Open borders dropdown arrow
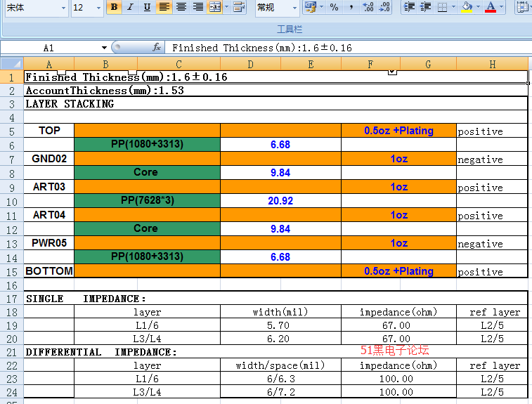 click(x=453, y=7)
